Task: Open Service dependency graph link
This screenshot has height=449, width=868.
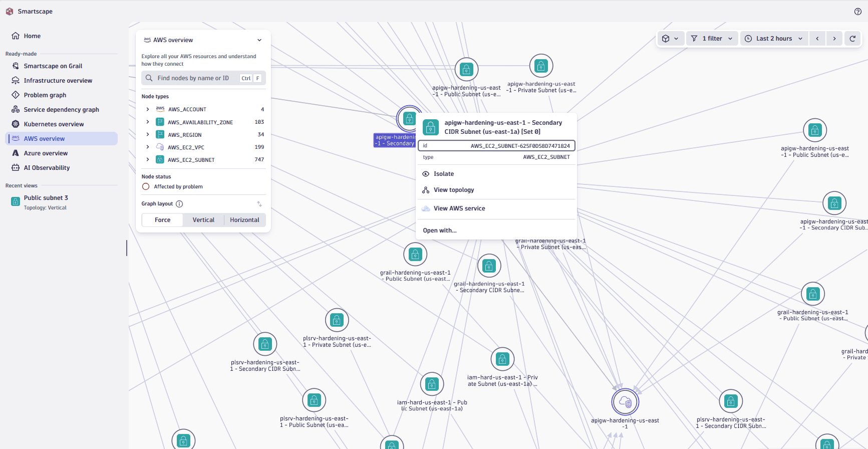Action: [x=62, y=110]
